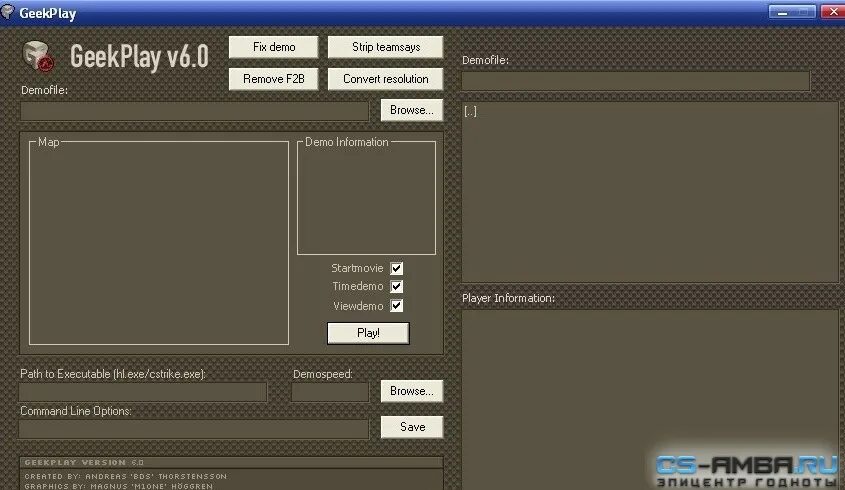
Task: Click the Demospeed input field
Action: tap(330, 392)
